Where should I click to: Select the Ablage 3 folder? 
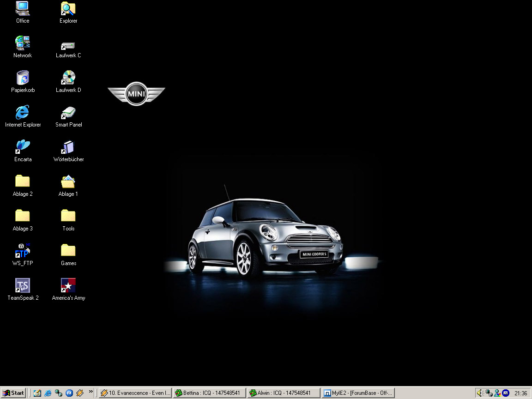click(23, 220)
